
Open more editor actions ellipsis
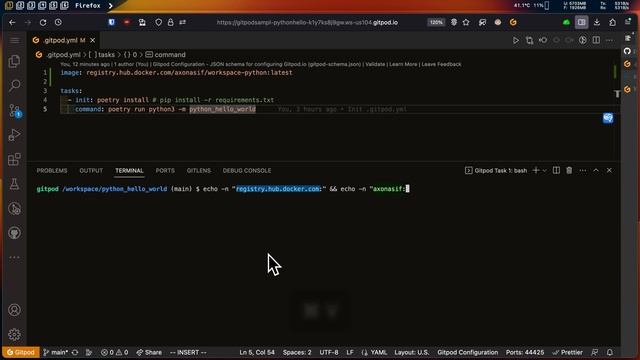(609, 40)
